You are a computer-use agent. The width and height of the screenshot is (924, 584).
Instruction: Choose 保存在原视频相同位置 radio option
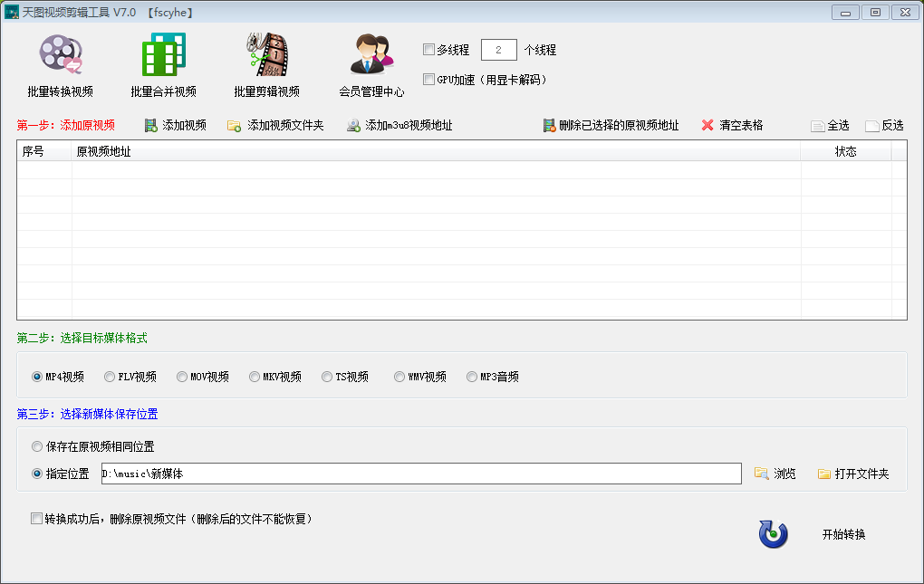coord(37,447)
